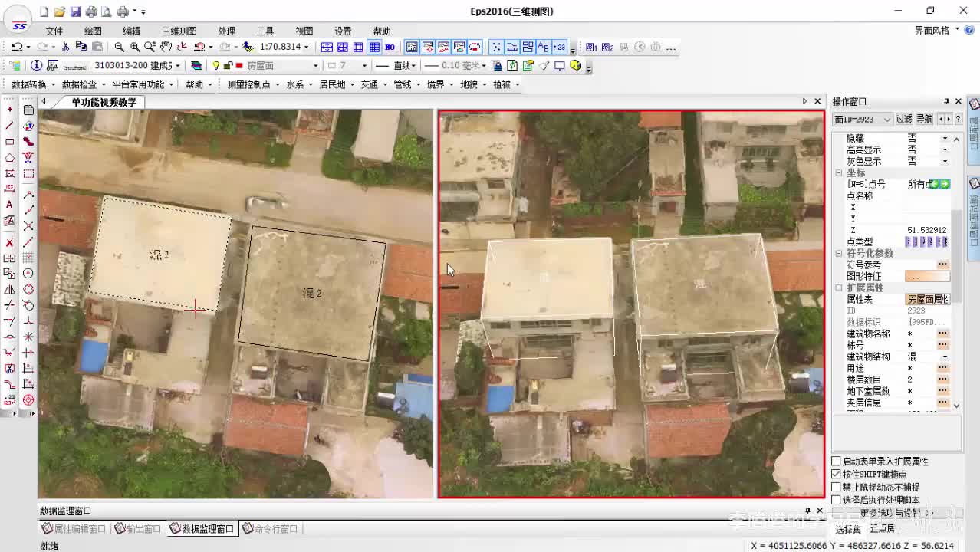The height and width of the screenshot is (552, 980).
Task: Click the ellipsis button for 建筑物名称
Action: coord(942,333)
